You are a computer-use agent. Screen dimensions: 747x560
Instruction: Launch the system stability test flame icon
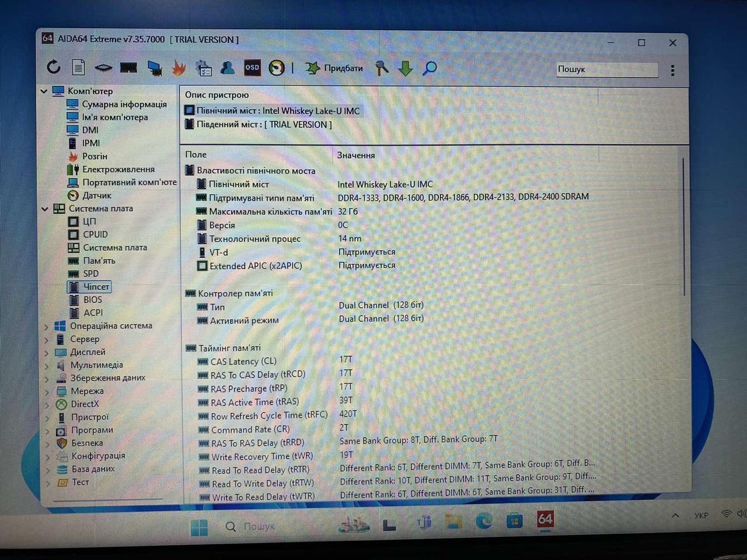coord(179,68)
